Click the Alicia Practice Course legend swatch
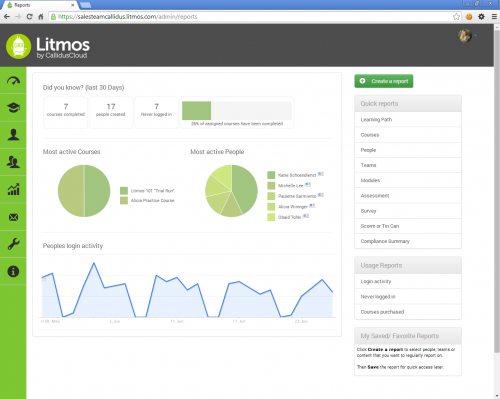This screenshot has width=500, height=399. [124, 200]
